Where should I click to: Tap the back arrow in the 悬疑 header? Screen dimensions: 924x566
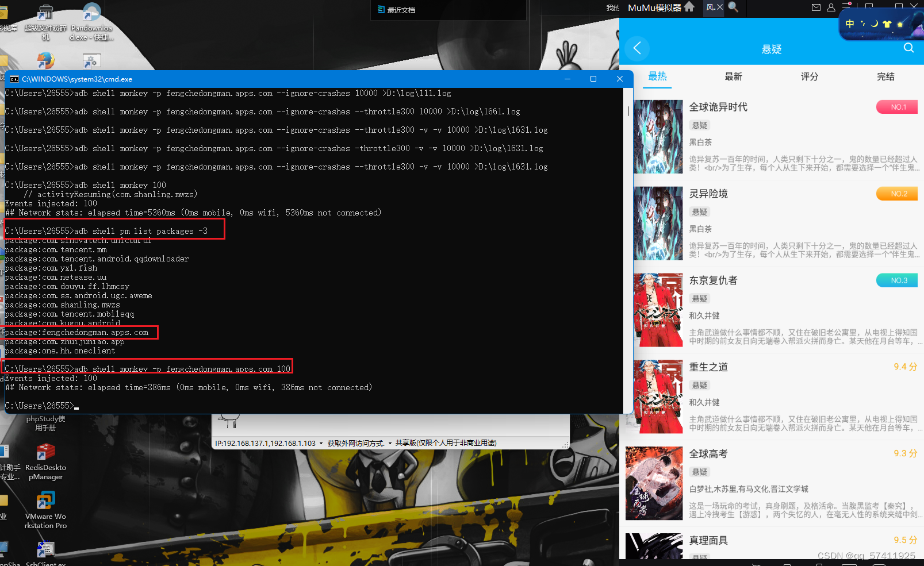click(x=637, y=48)
